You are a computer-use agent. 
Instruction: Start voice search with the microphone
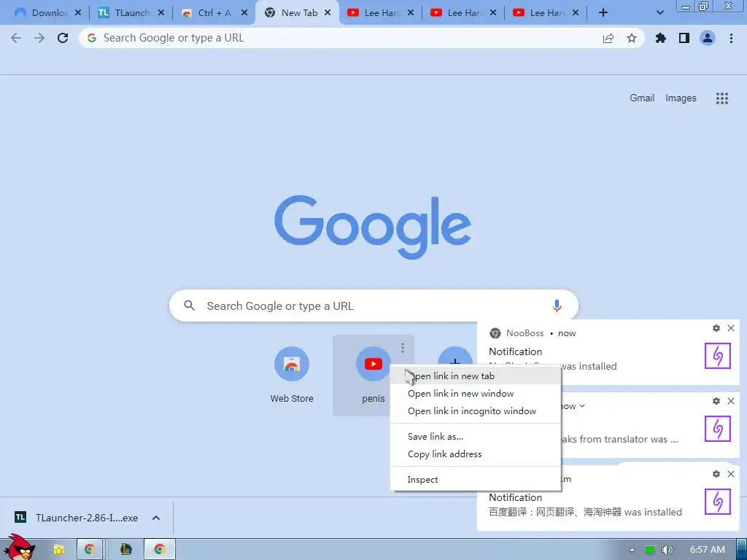click(x=557, y=306)
